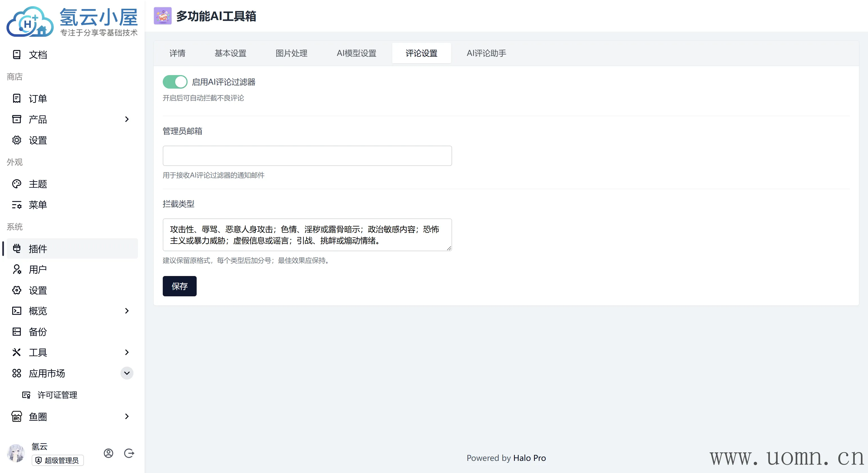Click the 用户 users icon

[16, 269]
